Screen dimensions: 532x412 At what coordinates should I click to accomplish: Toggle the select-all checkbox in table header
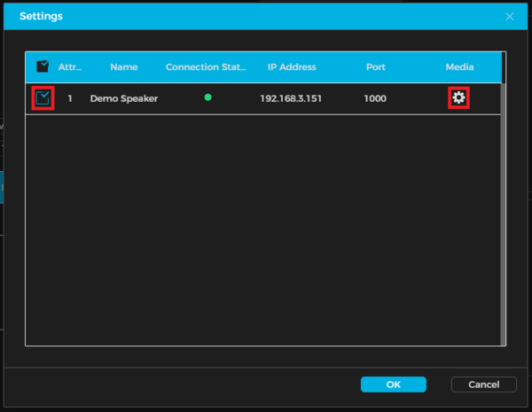click(x=43, y=66)
